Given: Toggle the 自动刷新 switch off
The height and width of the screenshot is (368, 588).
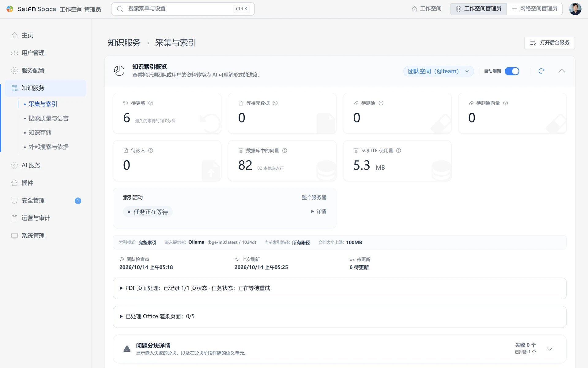Looking at the screenshot, I should tap(512, 71).
